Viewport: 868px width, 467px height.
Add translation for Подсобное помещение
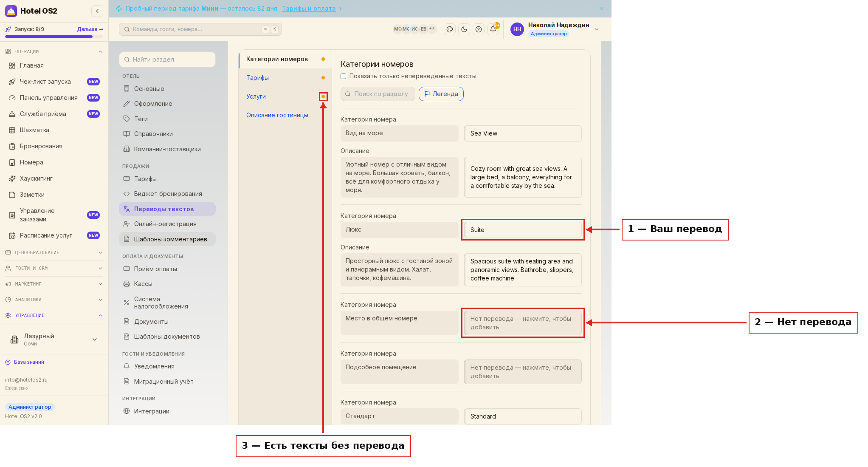[523, 372]
